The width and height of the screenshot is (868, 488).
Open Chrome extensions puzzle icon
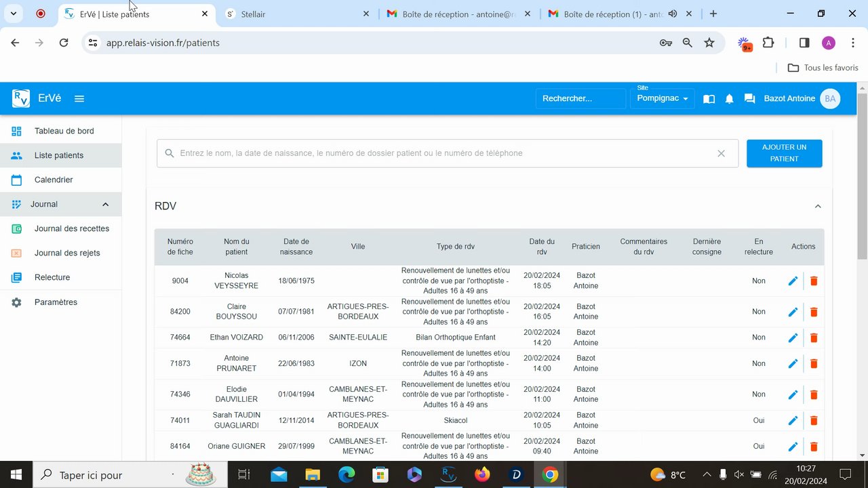(768, 43)
